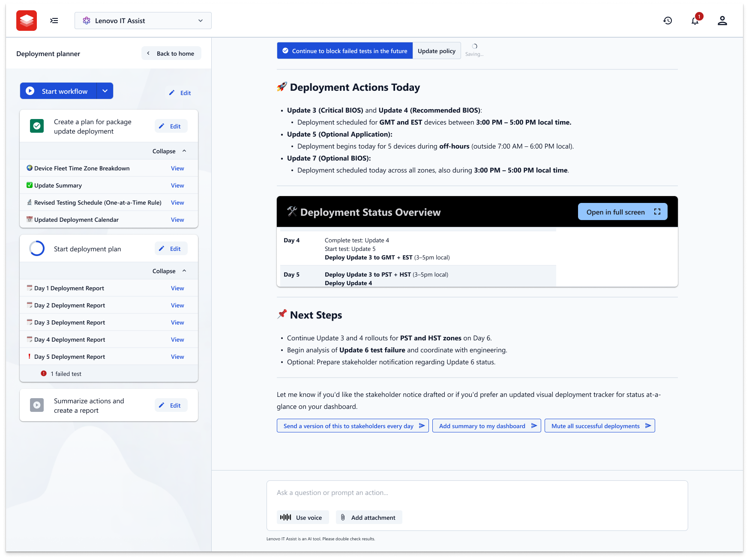Click the Deployment Actions Today heading
749x560 pixels.
355,87
